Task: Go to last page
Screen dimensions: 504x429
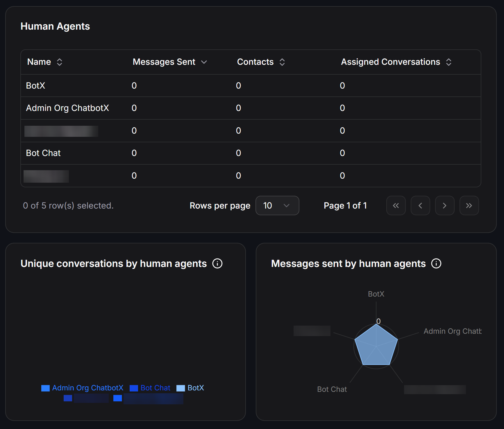Action: point(469,206)
